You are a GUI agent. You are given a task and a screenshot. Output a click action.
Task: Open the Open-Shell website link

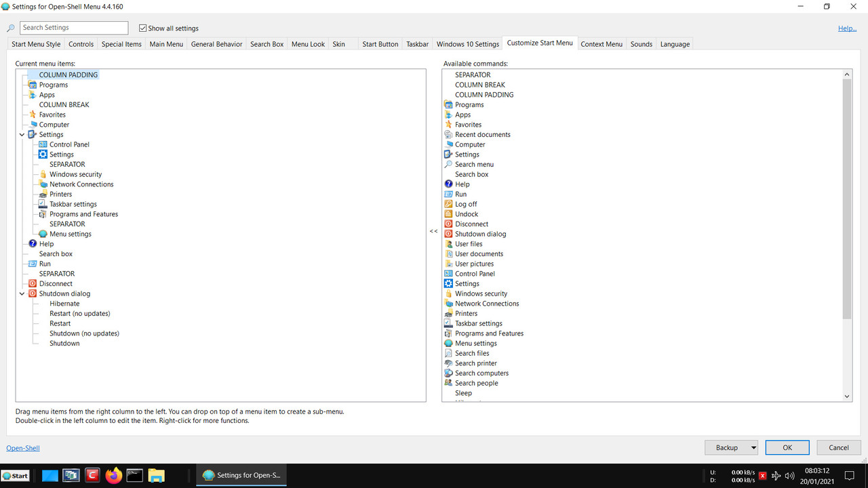click(23, 448)
